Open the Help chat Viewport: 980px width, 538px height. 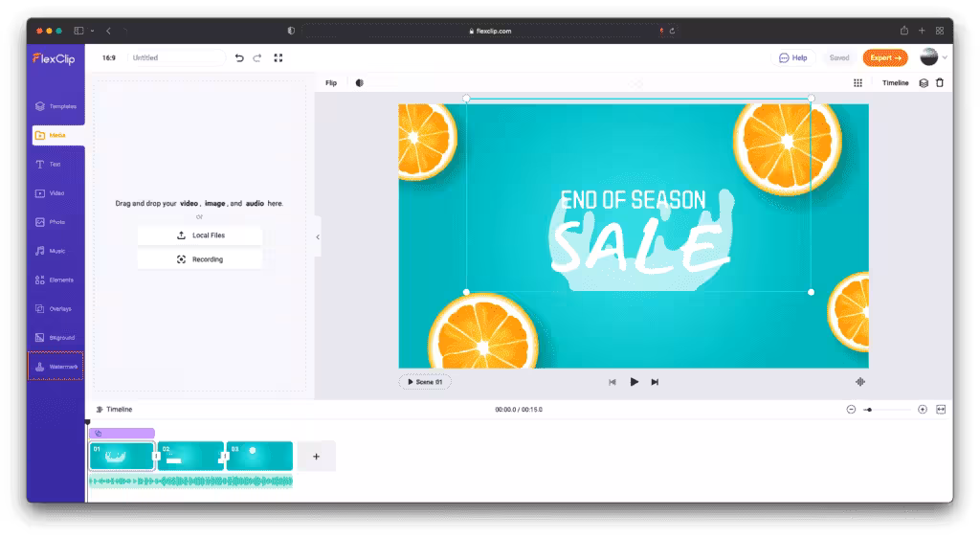[x=793, y=57]
